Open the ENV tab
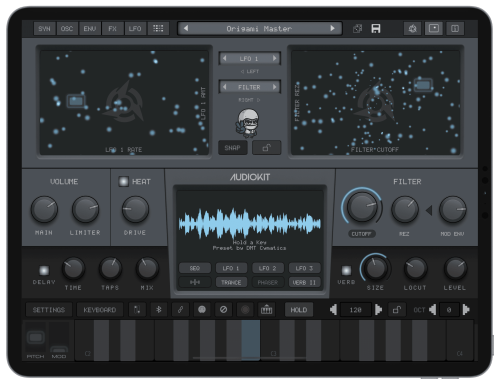The height and width of the screenshot is (385, 500). tap(90, 29)
